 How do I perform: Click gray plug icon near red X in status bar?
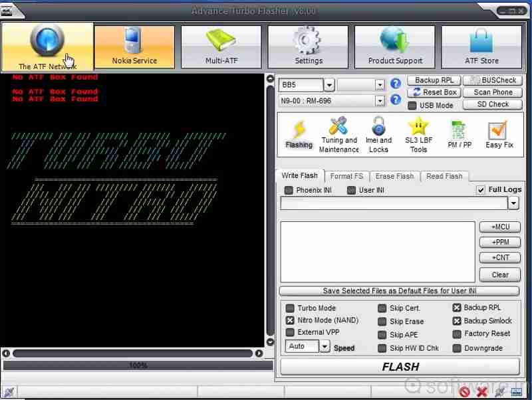coord(500,392)
